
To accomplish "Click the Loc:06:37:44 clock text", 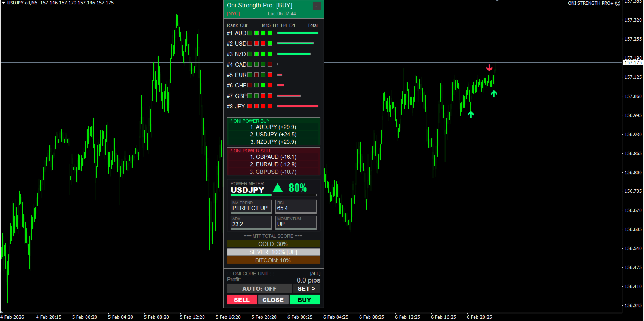I will [x=282, y=14].
